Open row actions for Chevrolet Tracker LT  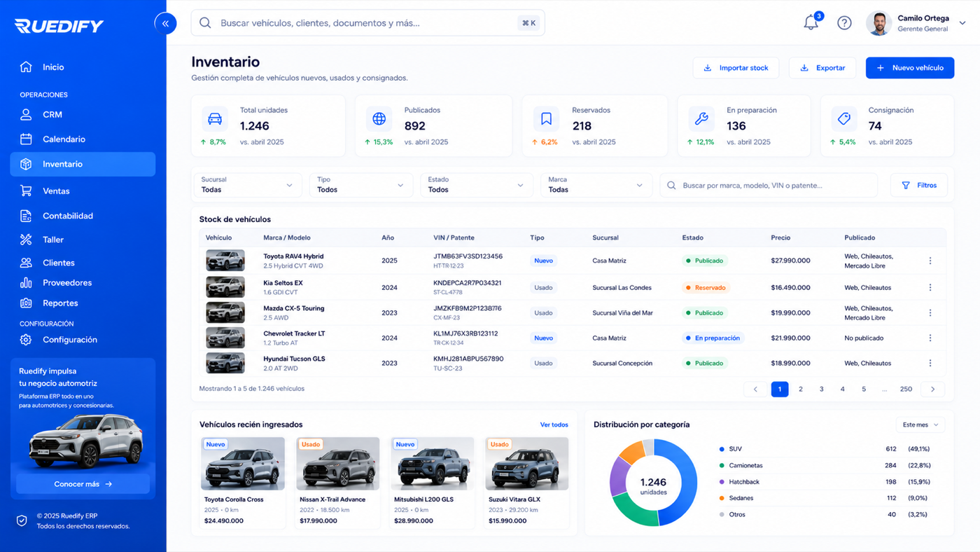pyautogui.click(x=930, y=338)
